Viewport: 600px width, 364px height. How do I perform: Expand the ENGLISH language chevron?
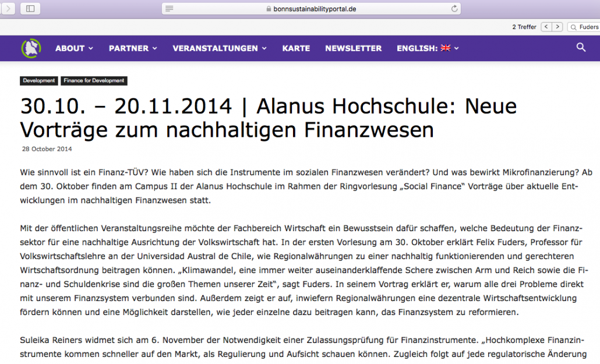click(456, 48)
